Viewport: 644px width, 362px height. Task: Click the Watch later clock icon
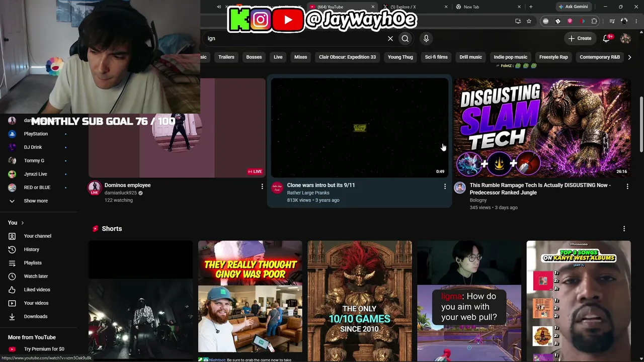(12, 276)
